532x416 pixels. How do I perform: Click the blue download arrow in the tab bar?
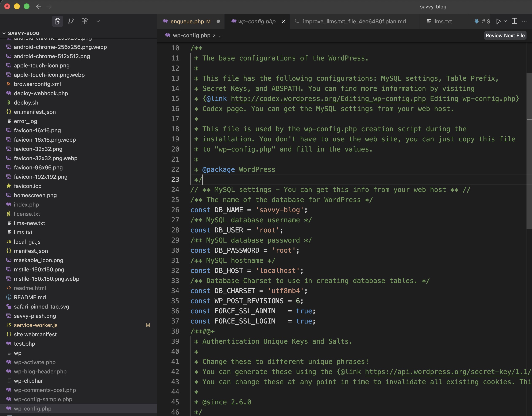coord(476,21)
